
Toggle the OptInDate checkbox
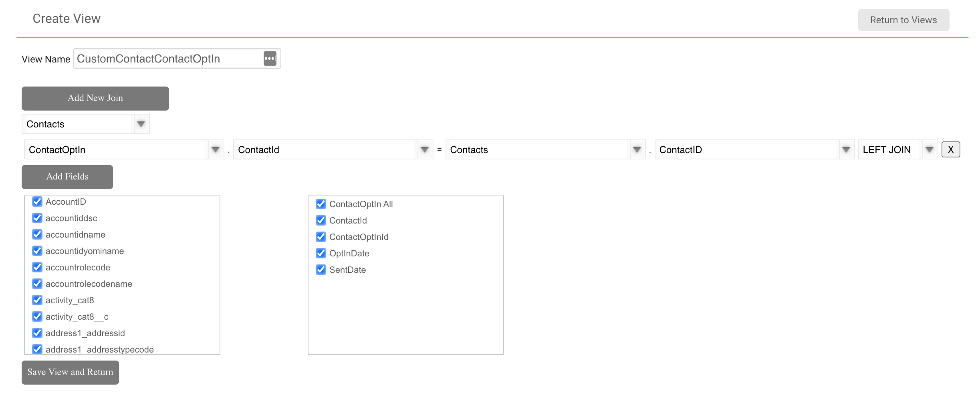pyautogui.click(x=321, y=253)
